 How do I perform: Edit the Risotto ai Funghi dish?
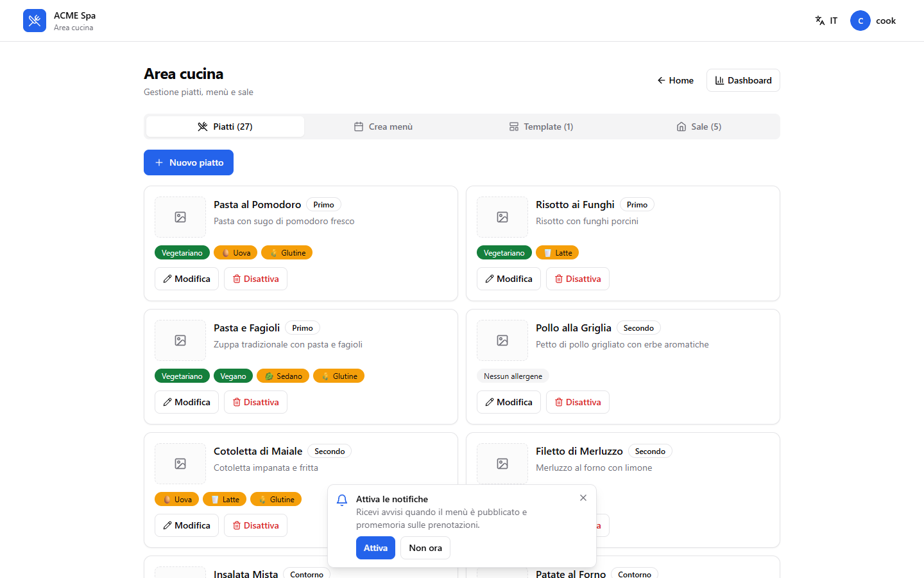click(x=509, y=279)
